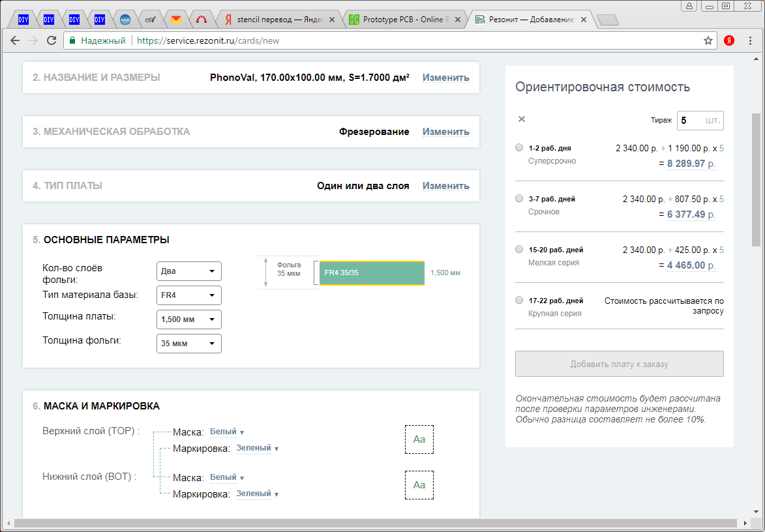This screenshot has height=532, width=765.
Task: Click the Yandex extension icon
Action: pos(729,40)
